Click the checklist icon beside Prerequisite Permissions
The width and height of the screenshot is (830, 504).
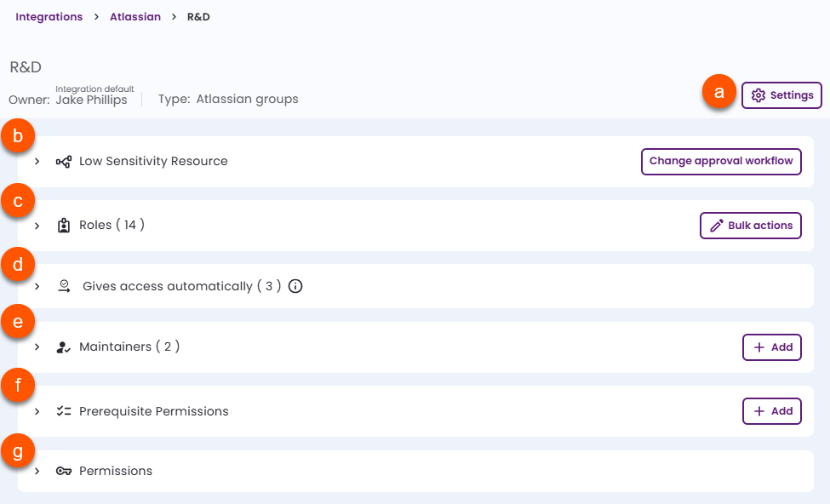pos(63,410)
